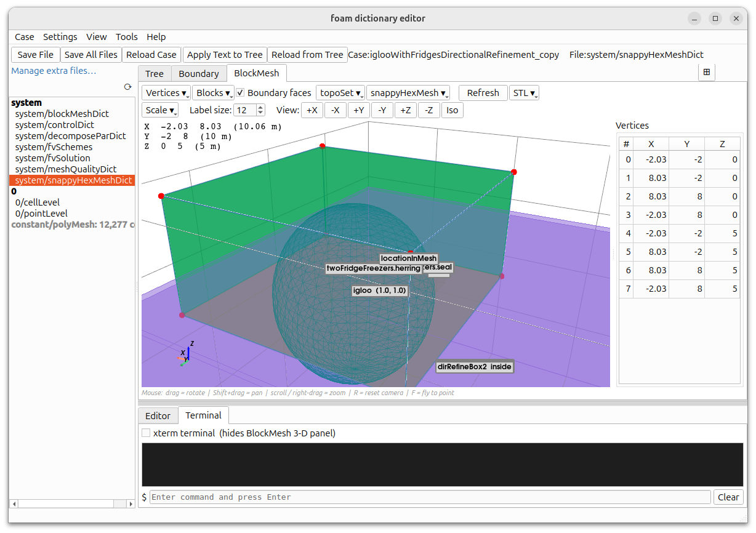The height and width of the screenshot is (533, 756).
Task: Toggle the Boundary faces checkbox
Action: point(241,93)
